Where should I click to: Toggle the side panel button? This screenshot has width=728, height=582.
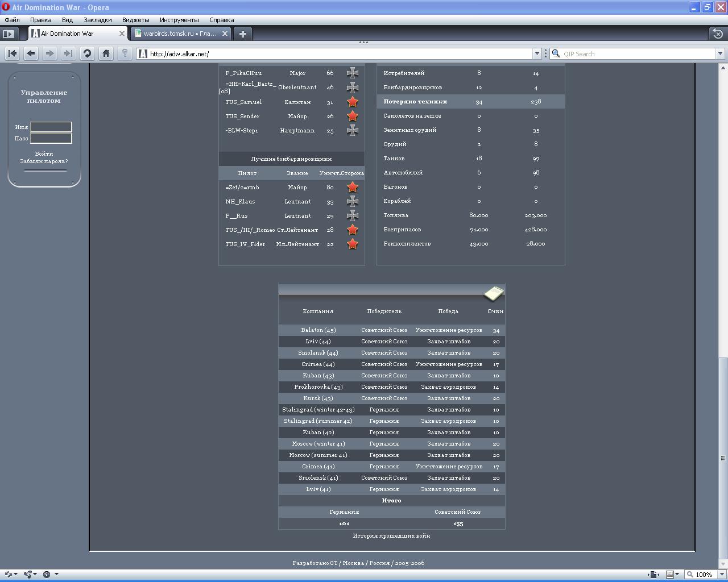pyautogui.click(x=8, y=34)
